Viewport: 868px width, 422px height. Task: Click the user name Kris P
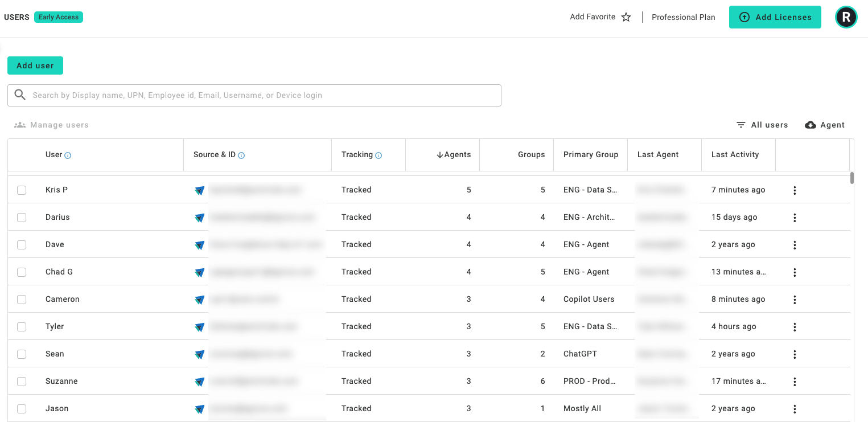click(x=56, y=190)
